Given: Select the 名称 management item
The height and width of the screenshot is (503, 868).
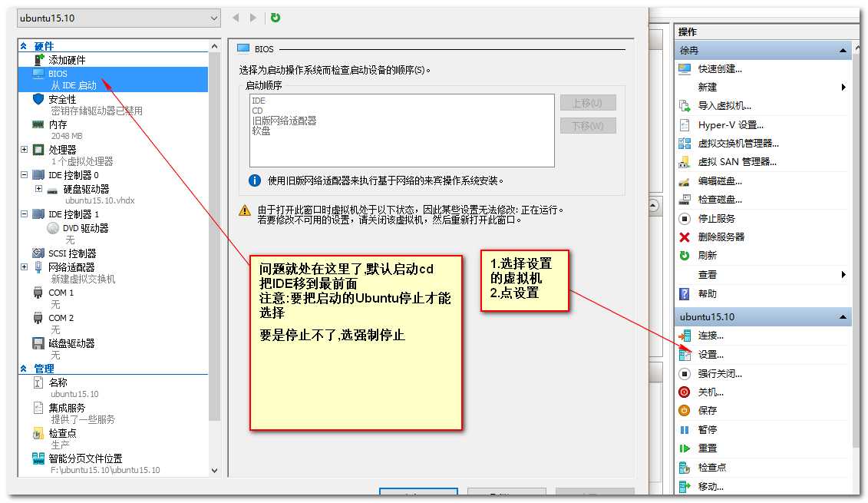Looking at the screenshot, I should click(x=58, y=382).
